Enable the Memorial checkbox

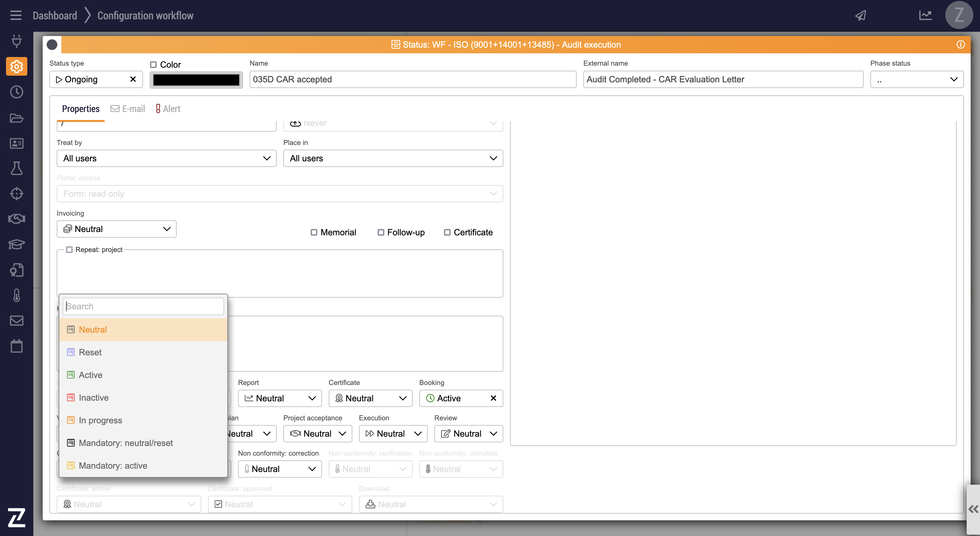click(x=314, y=232)
